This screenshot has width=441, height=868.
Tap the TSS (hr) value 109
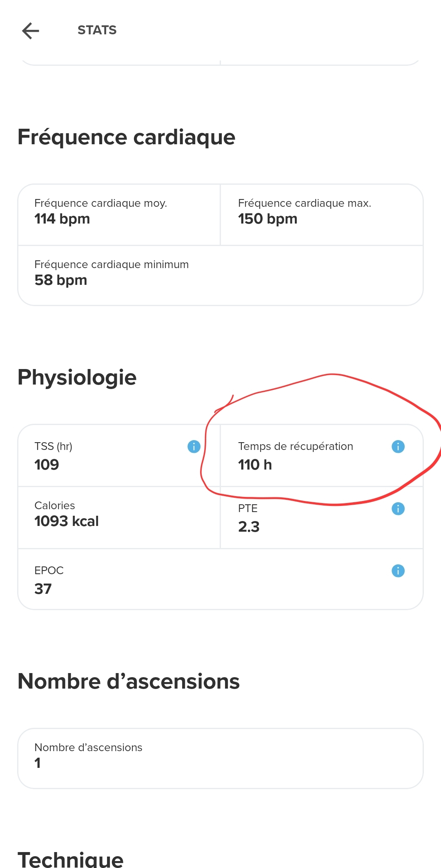tap(47, 465)
